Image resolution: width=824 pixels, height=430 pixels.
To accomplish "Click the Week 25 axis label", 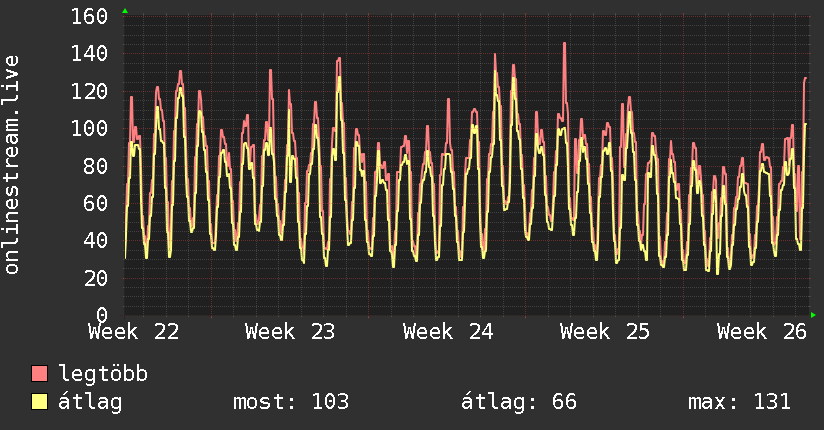I will (x=605, y=332).
